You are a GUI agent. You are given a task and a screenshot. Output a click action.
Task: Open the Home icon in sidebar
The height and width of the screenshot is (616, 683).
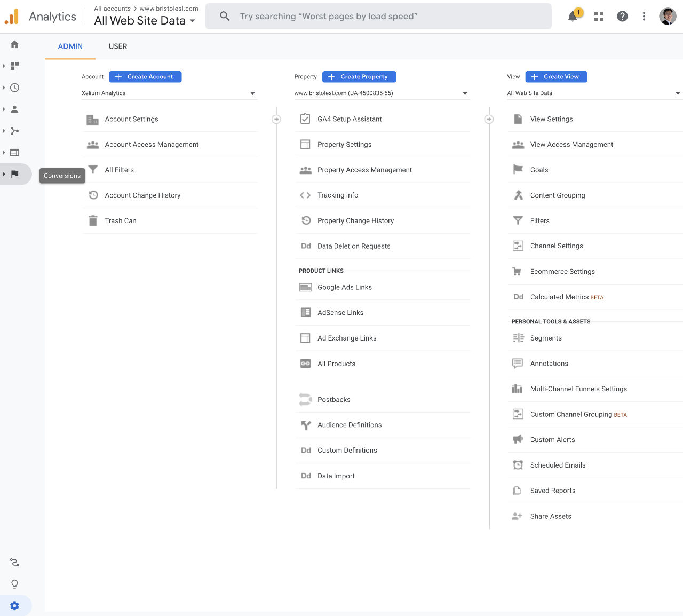[14, 44]
